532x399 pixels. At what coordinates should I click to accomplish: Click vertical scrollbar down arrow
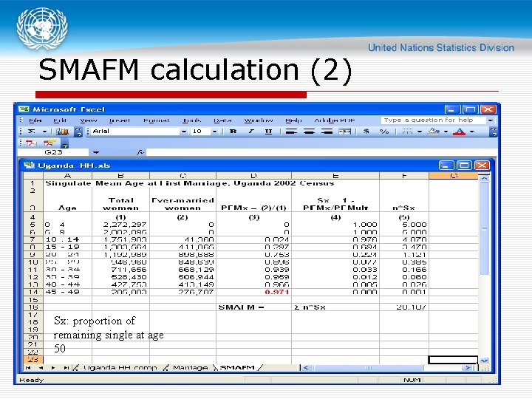pos(484,361)
